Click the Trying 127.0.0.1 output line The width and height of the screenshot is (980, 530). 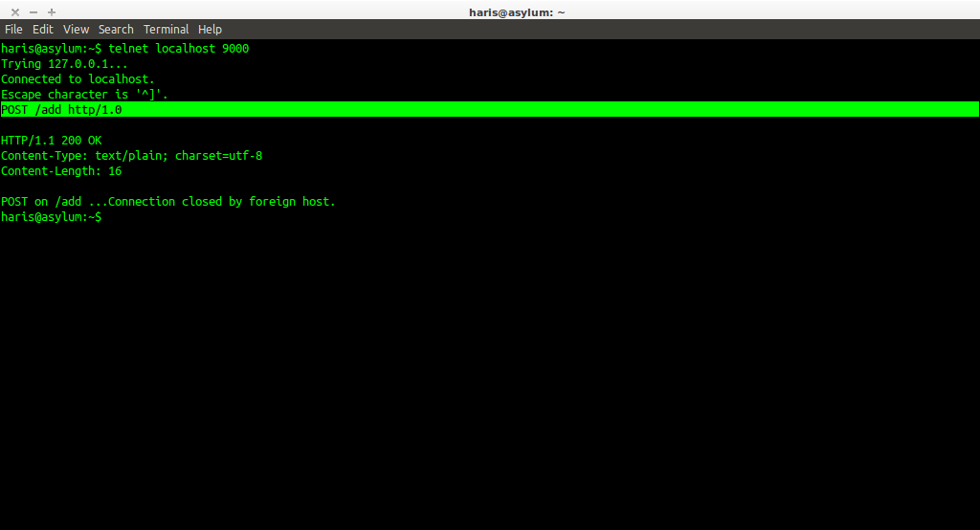click(x=64, y=64)
